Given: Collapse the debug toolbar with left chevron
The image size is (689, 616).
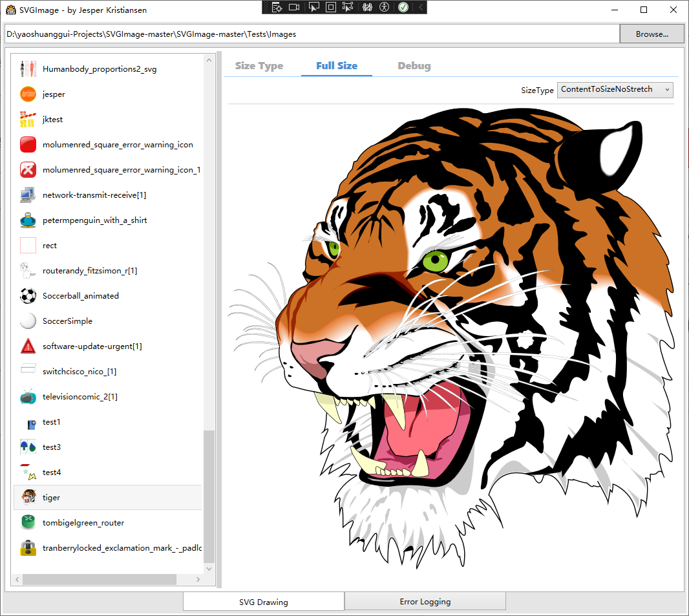Looking at the screenshot, I should (x=421, y=7).
